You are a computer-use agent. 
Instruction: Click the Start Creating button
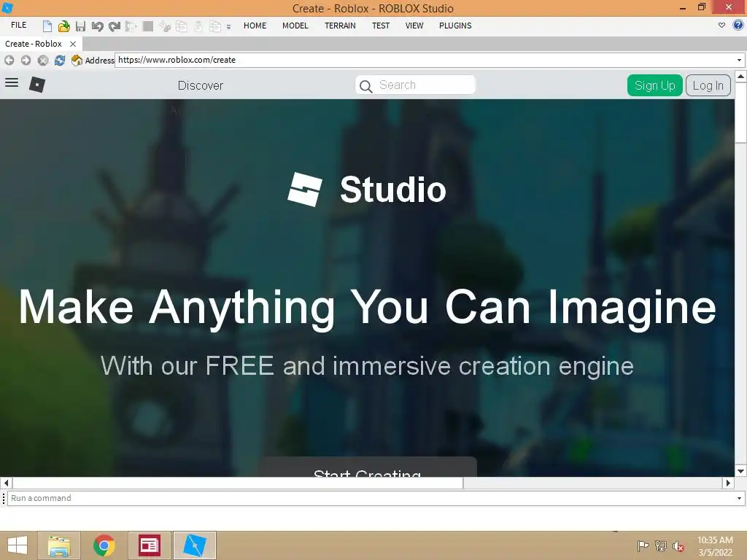click(x=368, y=467)
